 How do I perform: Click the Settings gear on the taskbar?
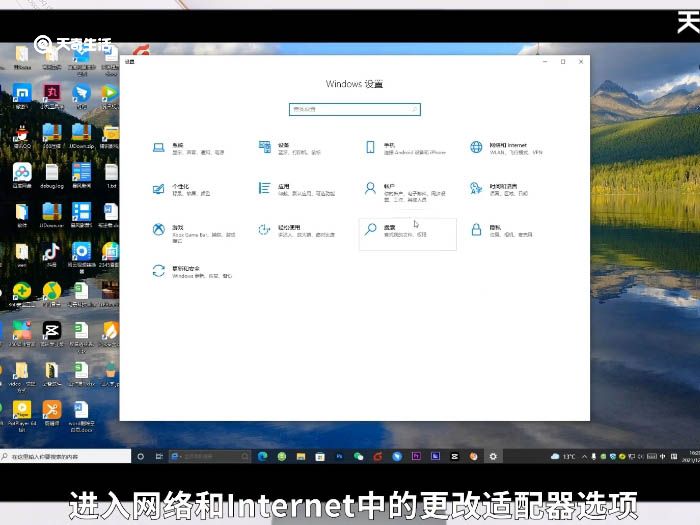(x=493, y=456)
